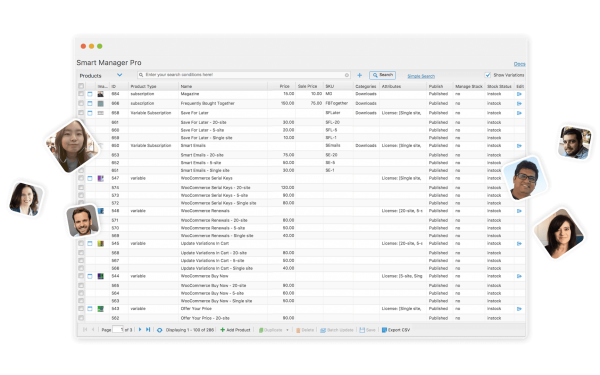Image resolution: width=600 pixels, height=375 pixels.
Task: Toggle select-all checkbox in table header
Action: 81,86
